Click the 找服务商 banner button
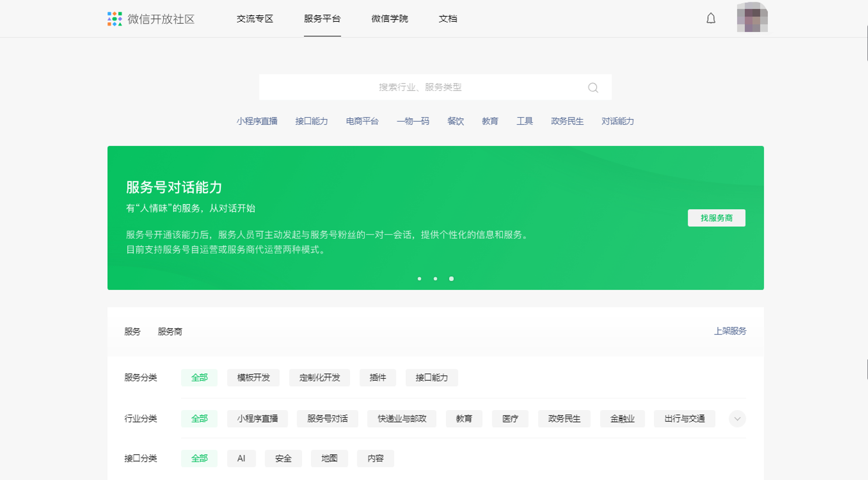868x480 pixels. pyautogui.click(x=716, y=218)
